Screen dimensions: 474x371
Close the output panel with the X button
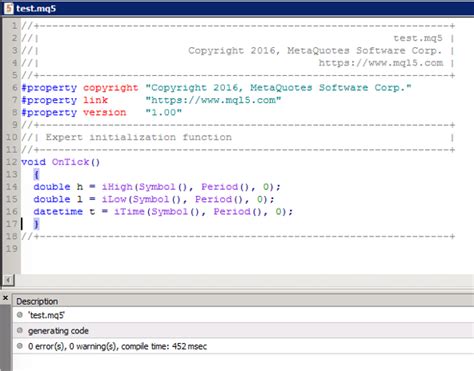pos(5,298)
